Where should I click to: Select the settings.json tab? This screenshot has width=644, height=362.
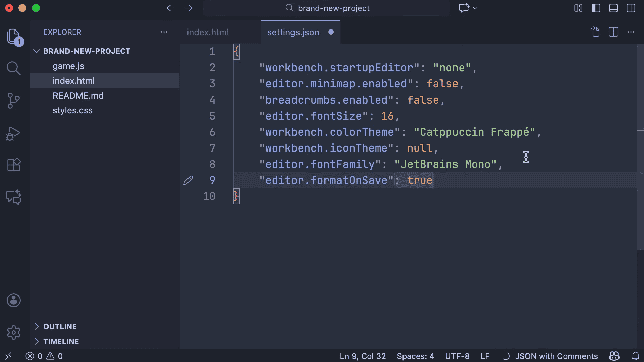point(293,32)
